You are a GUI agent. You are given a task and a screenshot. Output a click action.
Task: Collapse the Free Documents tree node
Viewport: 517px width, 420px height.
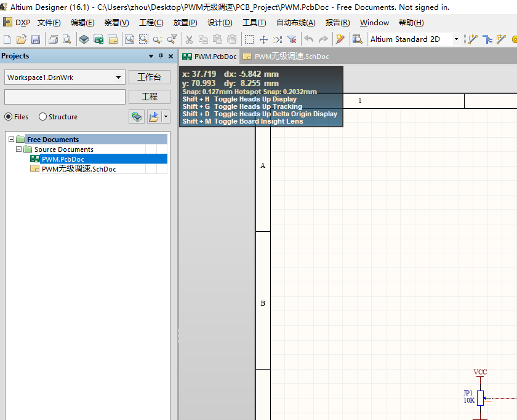[11, 140]
